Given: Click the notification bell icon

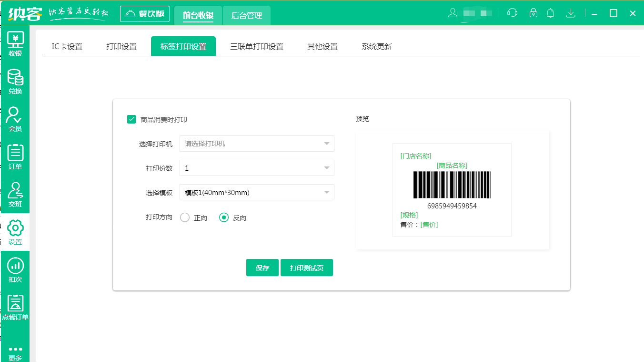Looking at the screenshot, I should click(551, 13).
